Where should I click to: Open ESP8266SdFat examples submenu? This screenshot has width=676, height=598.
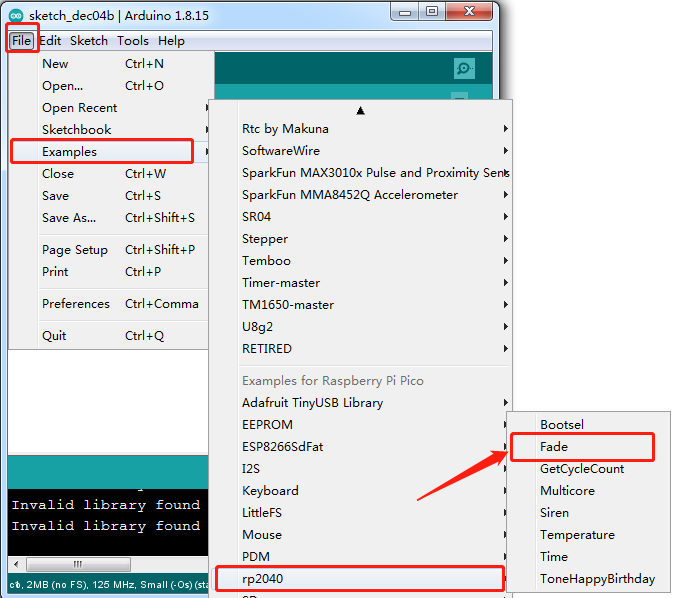pos(359,447)
